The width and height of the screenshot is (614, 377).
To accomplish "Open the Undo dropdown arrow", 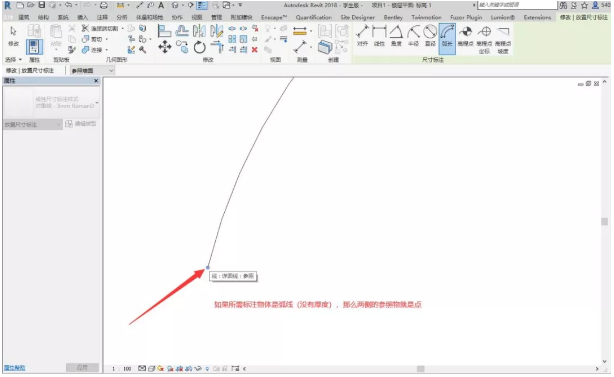I will 76,5.
